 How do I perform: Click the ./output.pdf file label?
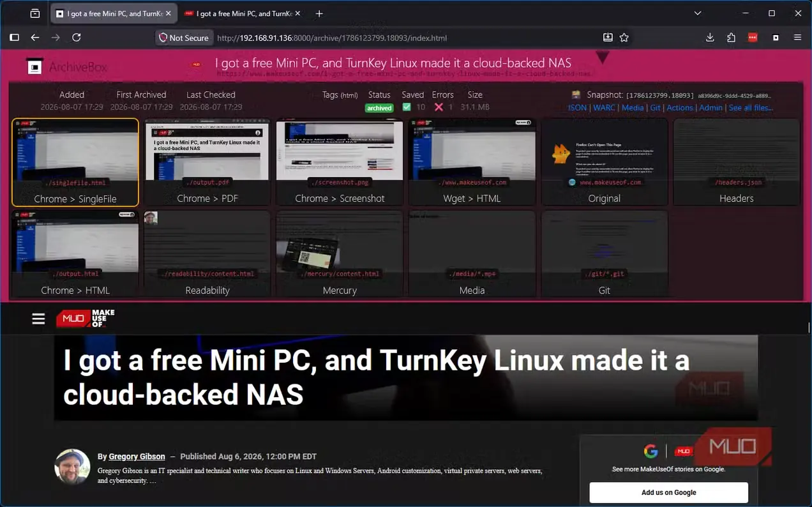click(207, 183)
